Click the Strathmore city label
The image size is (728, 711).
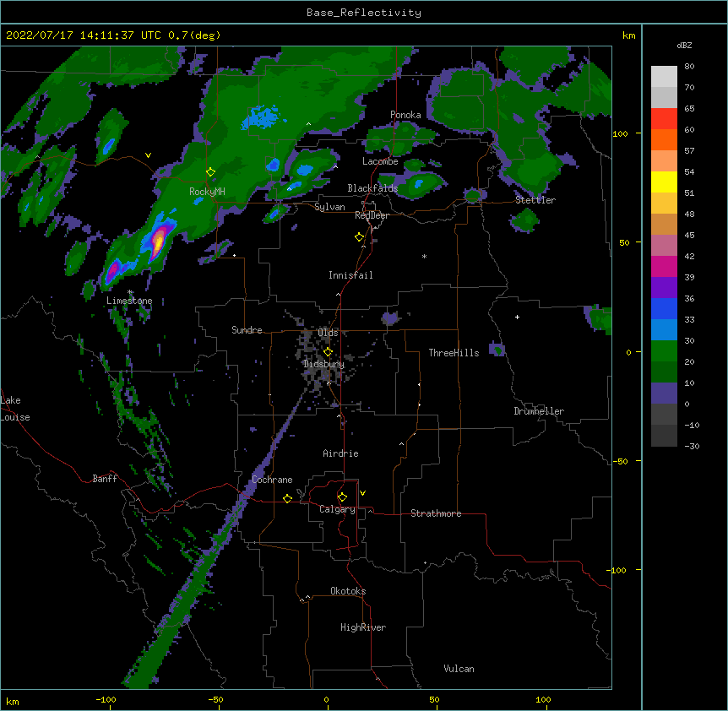(436, 513)
